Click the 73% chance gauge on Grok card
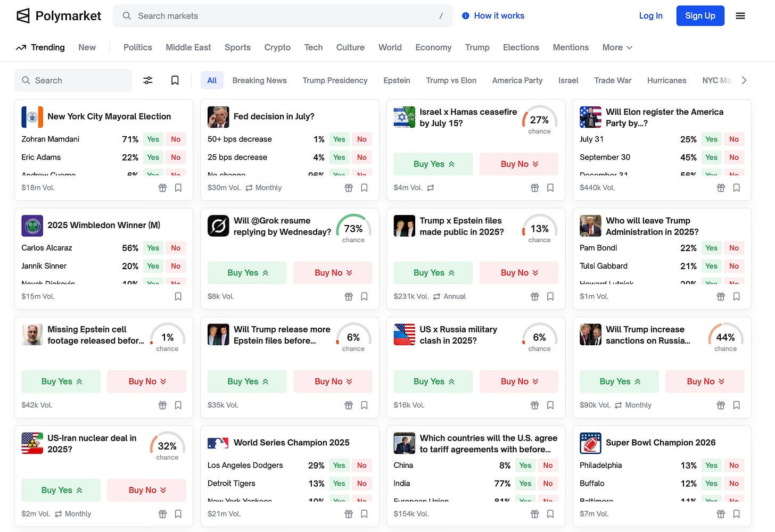775x532 pixels. 353,229
